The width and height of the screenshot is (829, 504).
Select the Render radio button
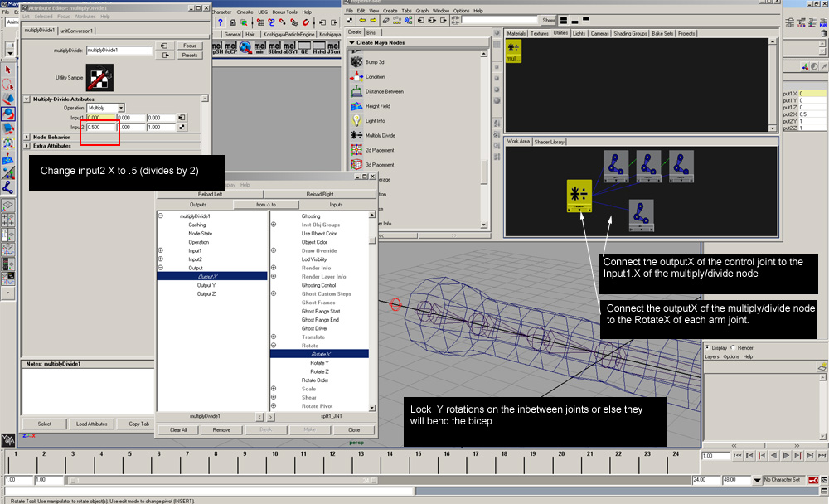(x=734, y=347)
